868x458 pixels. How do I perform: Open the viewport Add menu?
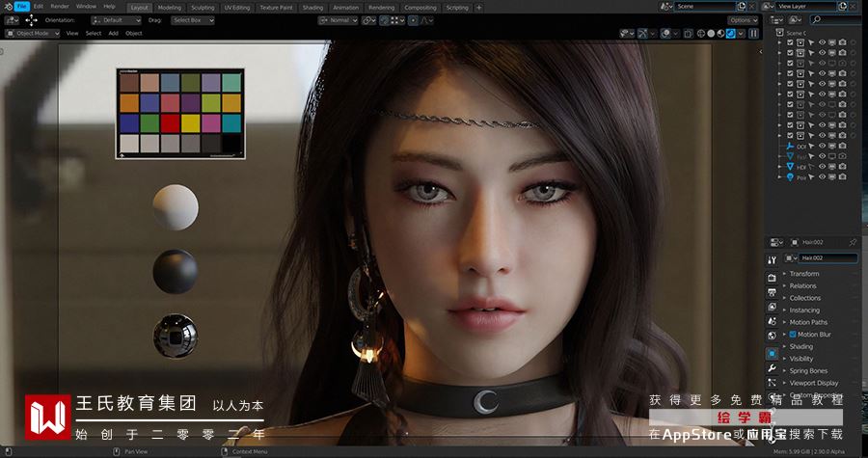(113, 34)
